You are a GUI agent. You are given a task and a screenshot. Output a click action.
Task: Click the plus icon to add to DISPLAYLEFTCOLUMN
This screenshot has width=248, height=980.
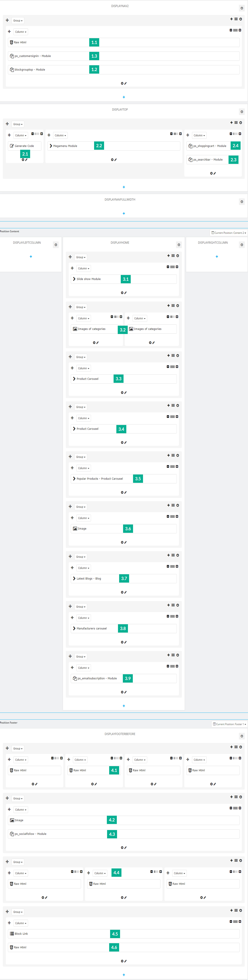tap(31, 257)
